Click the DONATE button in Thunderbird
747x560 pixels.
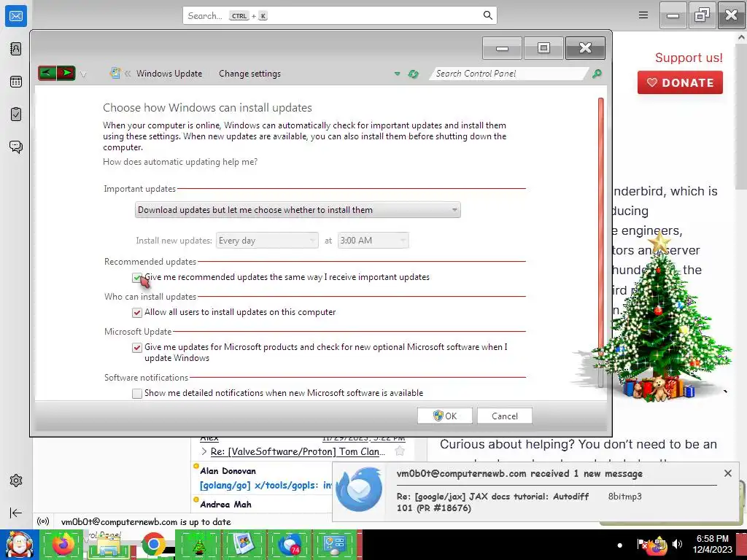click(680, 82)
